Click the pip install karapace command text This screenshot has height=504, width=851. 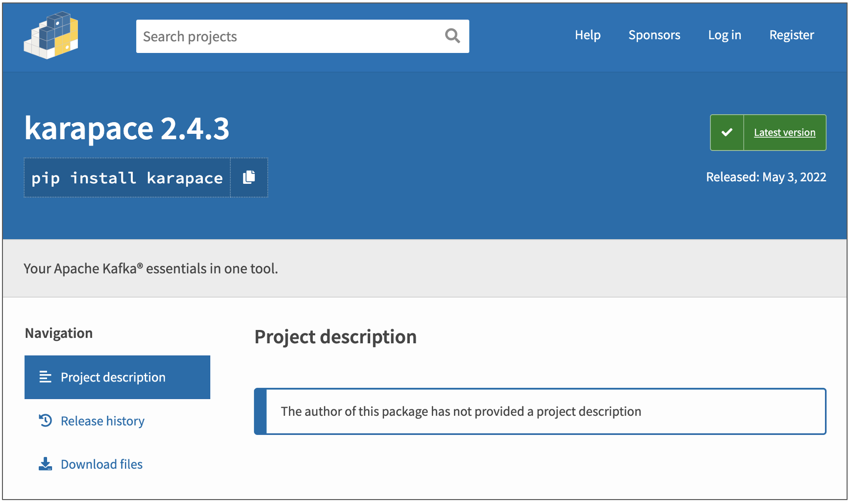tap(127, 178)
